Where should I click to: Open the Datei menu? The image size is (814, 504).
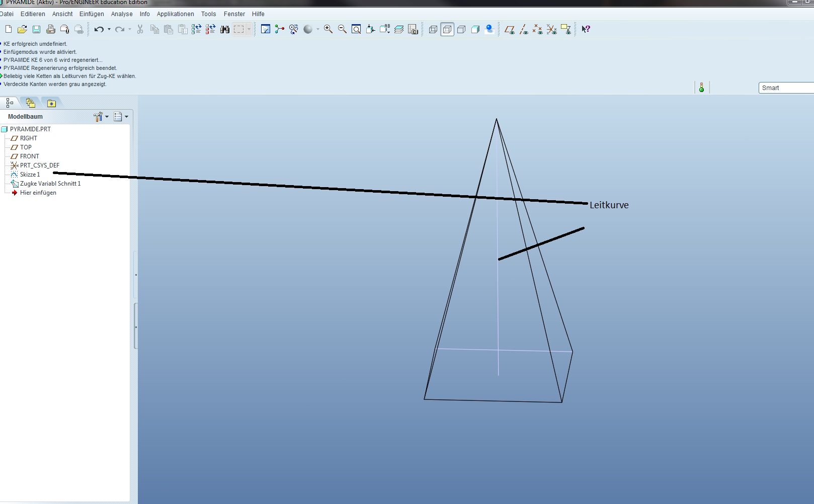7,14
